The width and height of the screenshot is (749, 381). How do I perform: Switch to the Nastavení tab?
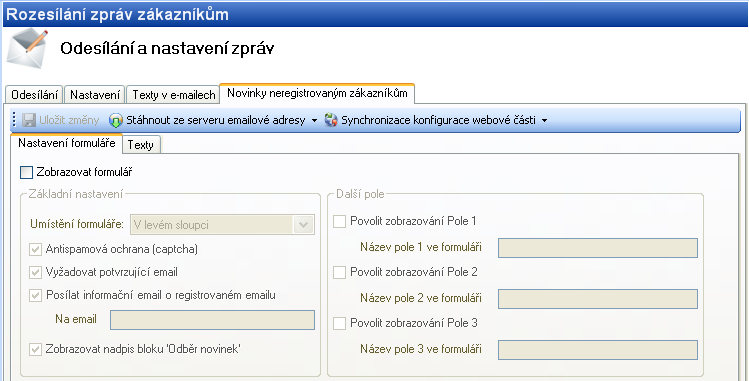[x=95, y=95]
